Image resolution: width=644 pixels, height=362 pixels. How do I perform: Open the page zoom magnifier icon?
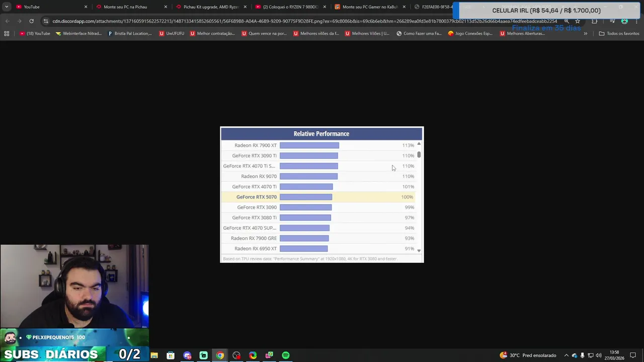567,21
